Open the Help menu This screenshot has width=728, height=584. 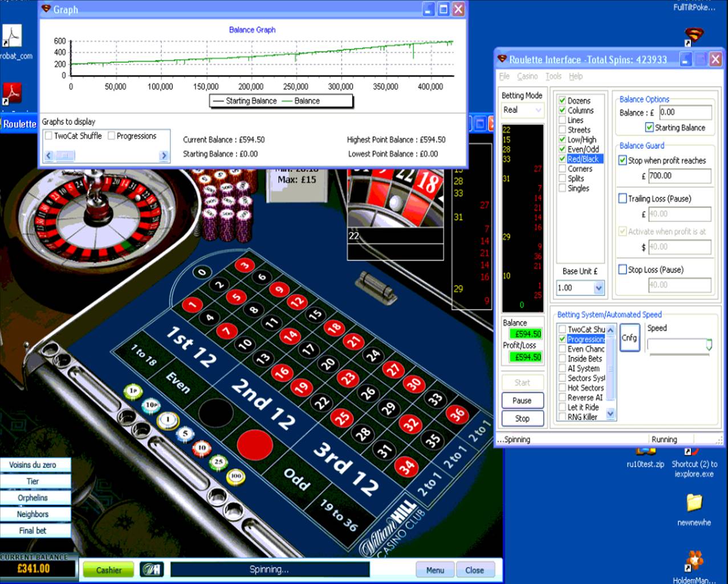[x=576, y=76]
